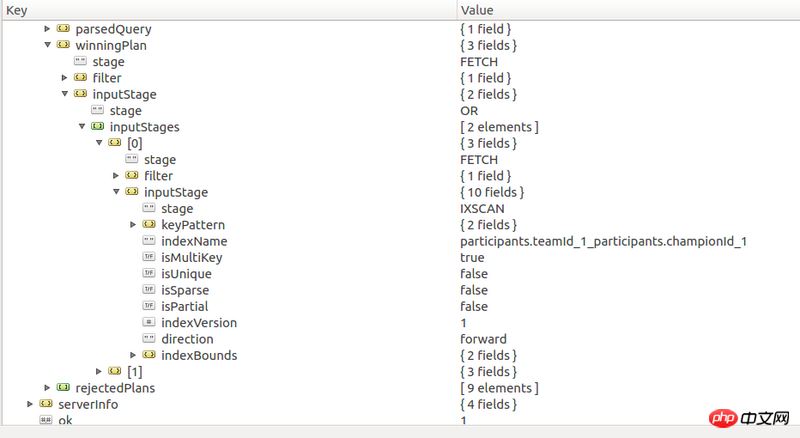Viewport: 800px width, 438px height.
Task: Expand the [1] array element
Action: click(x=98, y=371)
